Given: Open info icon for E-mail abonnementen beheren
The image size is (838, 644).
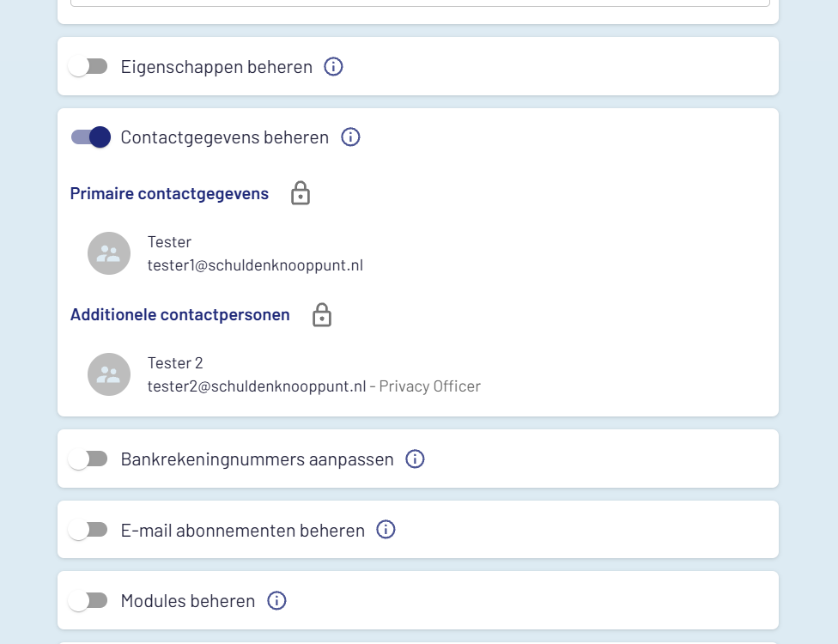Looking at the screenshot, I should coord(386,530).
